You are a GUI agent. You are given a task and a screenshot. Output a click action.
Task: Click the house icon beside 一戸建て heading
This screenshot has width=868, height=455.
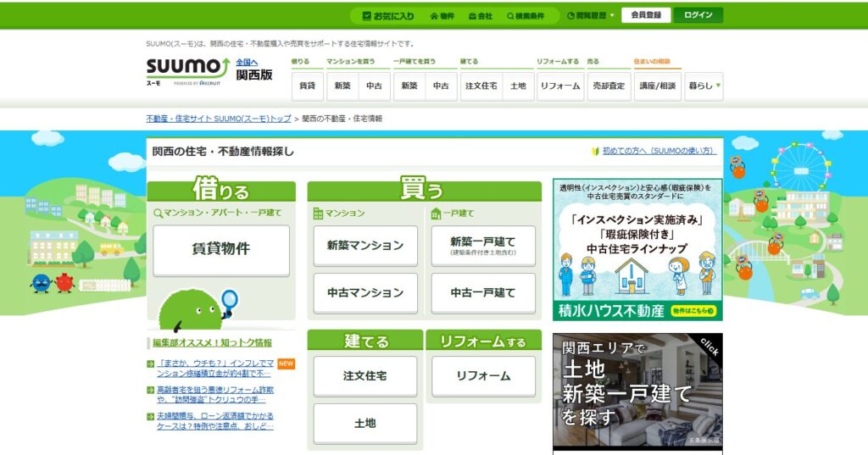(436, 214)
